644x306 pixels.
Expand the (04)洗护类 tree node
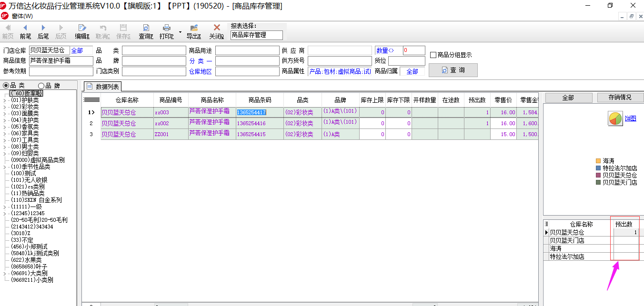[x=5, y=120]
